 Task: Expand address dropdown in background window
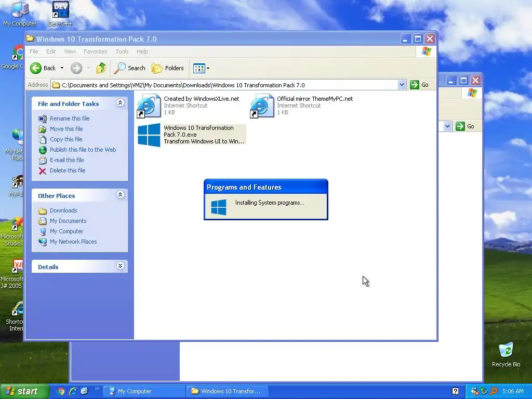tap(447, 127)
